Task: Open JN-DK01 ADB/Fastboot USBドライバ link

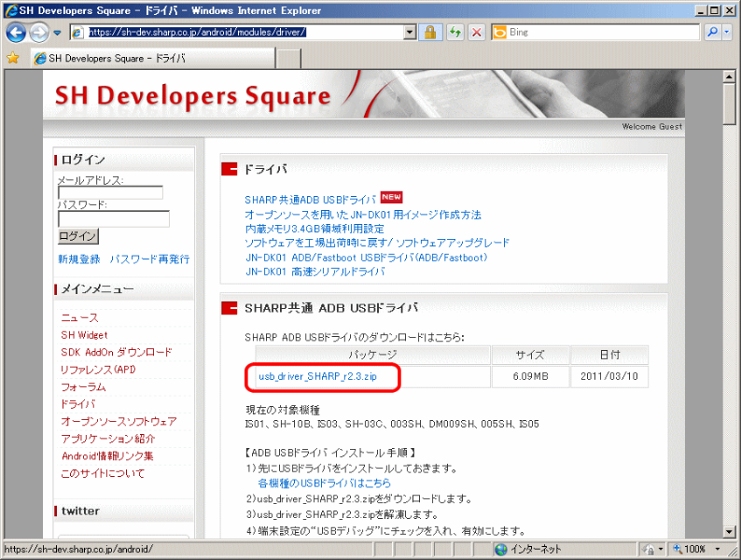Action: click(366, 258)
